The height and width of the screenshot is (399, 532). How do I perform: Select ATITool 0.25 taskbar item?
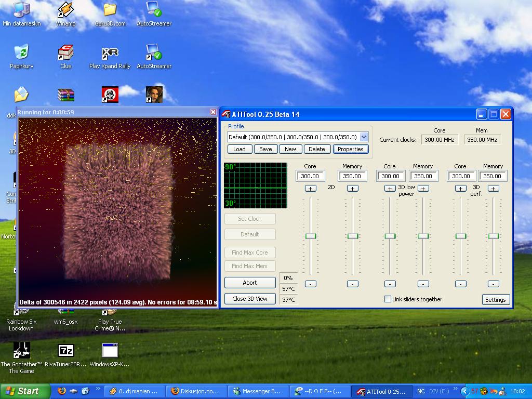[x=381, y=391]
